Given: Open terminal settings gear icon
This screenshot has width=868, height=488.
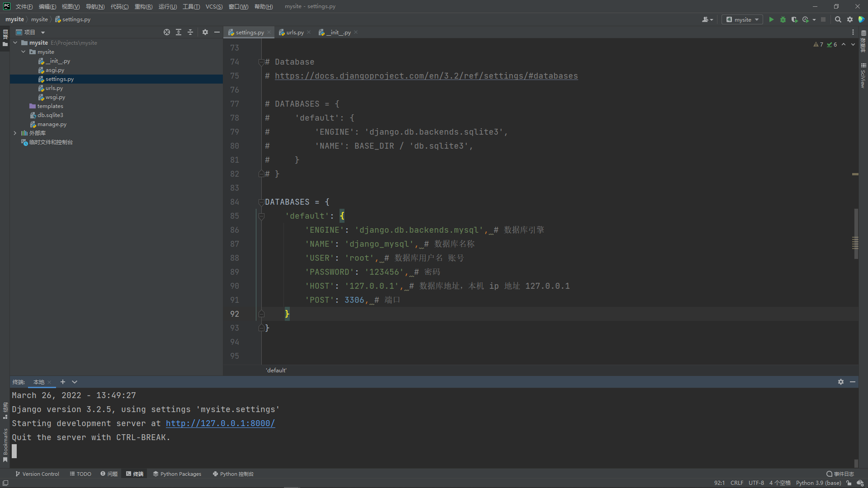Looking at the screenshot, I should click(x=841, y=382).
